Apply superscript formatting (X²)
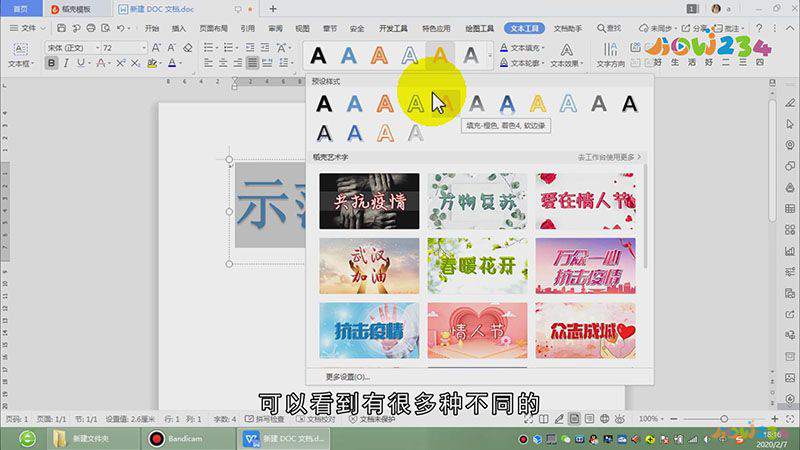Image resolution: width=800 pixels, height=450 pixels. (x=121, y=63)
